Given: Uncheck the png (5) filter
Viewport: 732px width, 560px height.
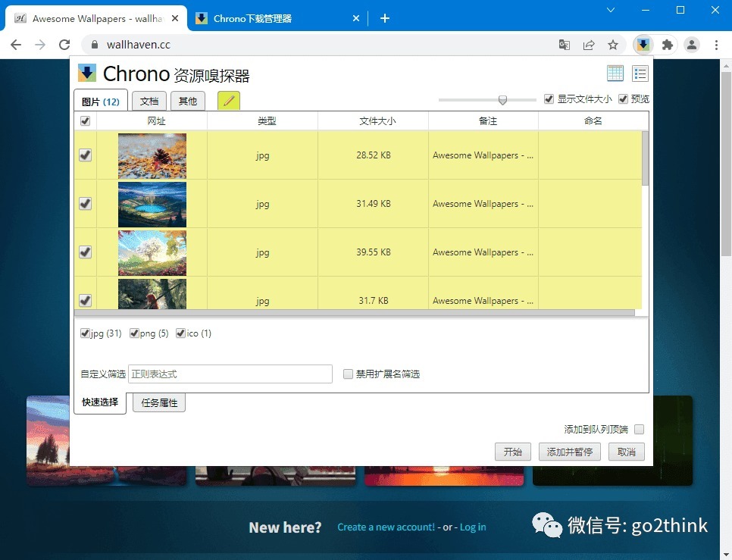Looking at the screenshot, I should pos(134,333).
